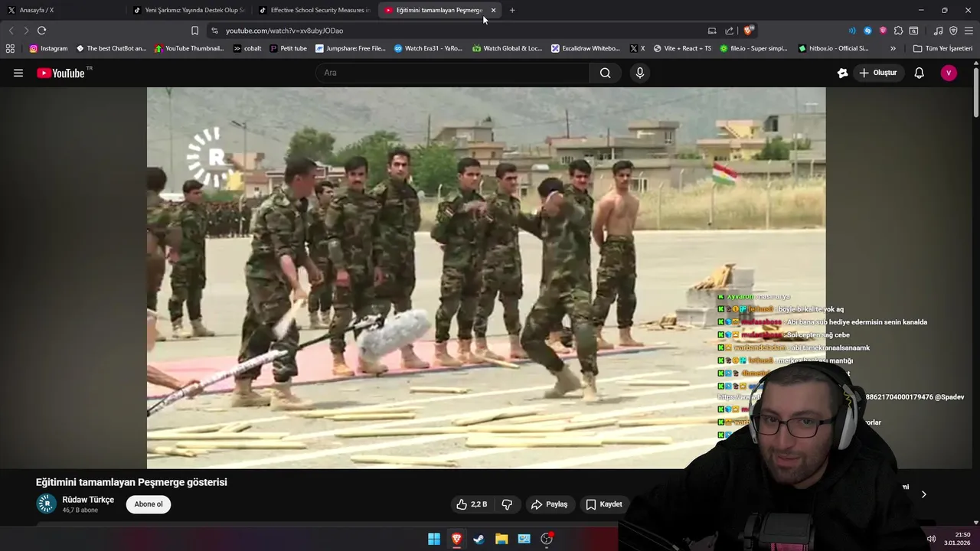Dislike the video with thumbs down

click(507, 504)
